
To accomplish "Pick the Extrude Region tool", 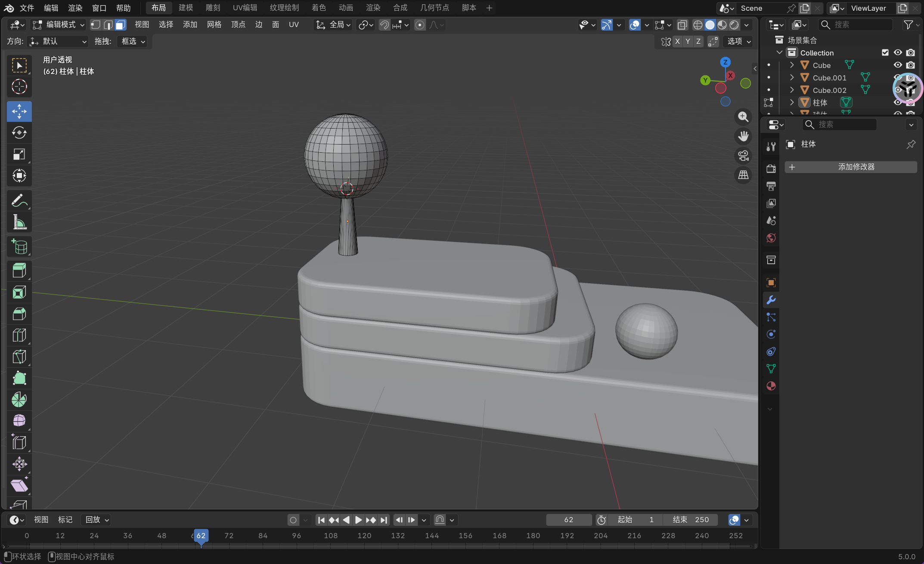I will coord(19,271).
